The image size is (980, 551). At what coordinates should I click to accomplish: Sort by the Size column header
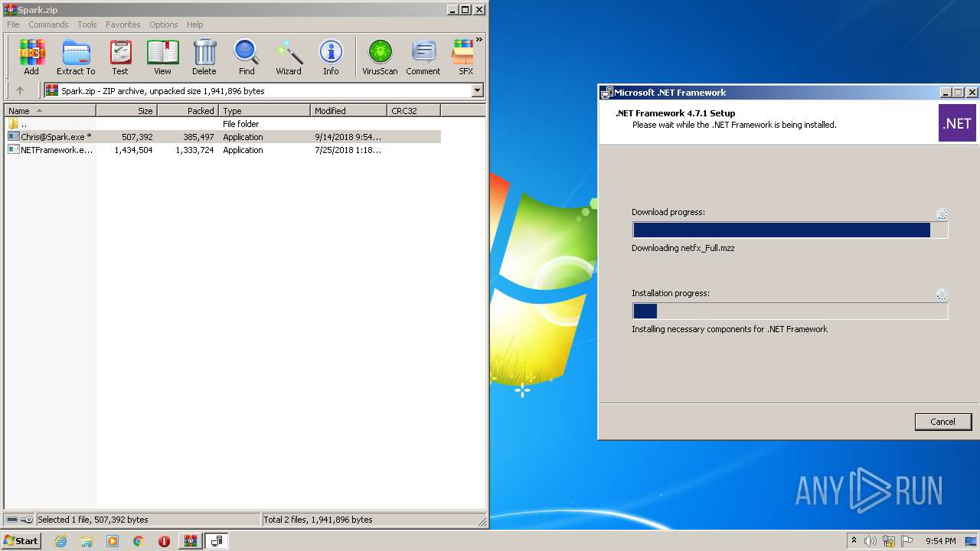(127, 111)
